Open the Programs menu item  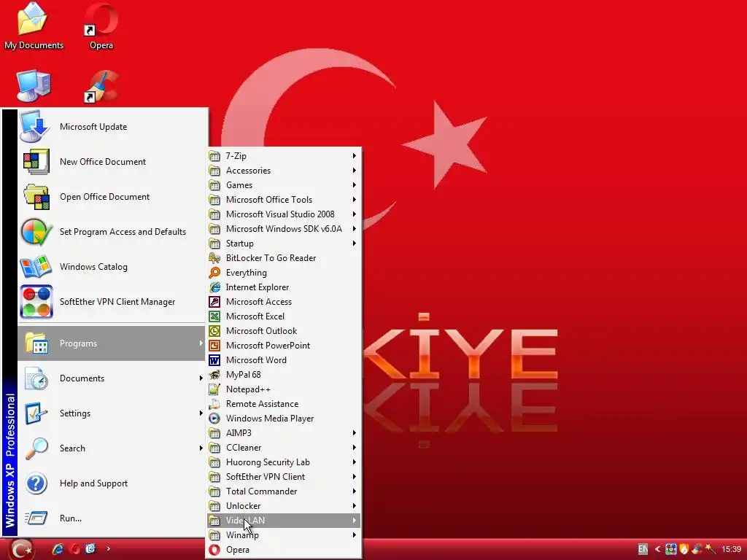pos(112,343)
